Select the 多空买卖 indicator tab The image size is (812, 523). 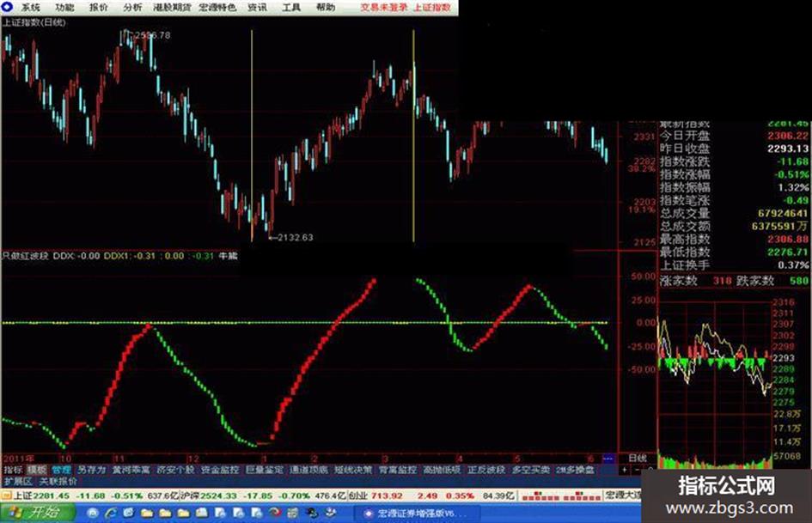click(x=531, y=470)
